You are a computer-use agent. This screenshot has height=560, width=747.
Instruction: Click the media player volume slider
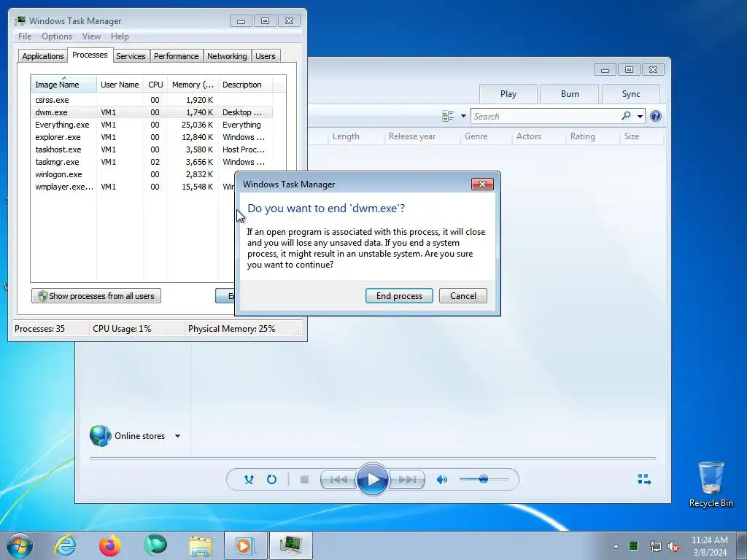[x=484, y=479]
